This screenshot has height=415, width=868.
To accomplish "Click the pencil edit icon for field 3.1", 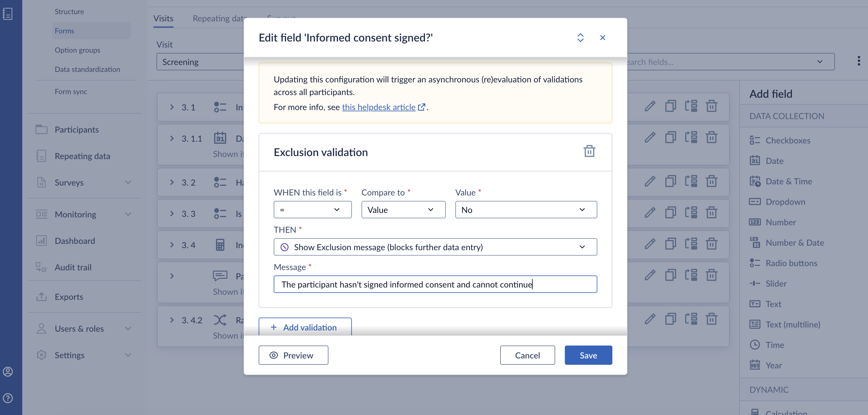I will point(650,106).
